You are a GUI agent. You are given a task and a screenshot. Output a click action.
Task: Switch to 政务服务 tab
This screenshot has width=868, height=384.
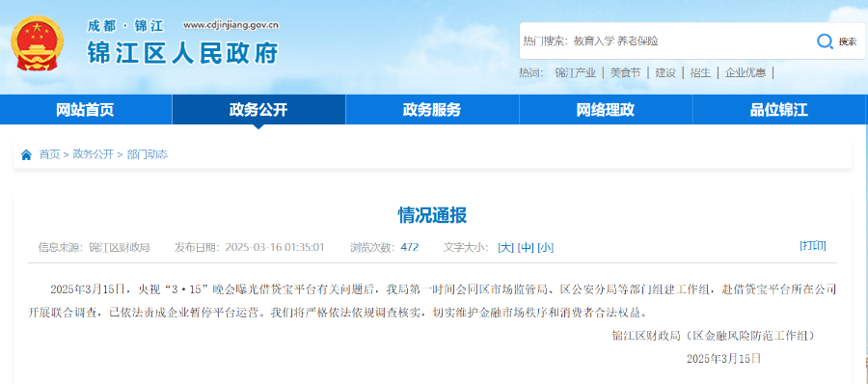coord(432,110)
